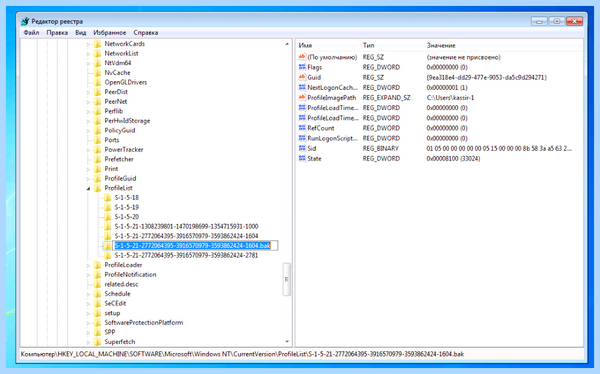The image size is (600, 374).
Task: Click the OpenGLDrivers folder icon
Action: pyautogui.click(x=98, y=82)
